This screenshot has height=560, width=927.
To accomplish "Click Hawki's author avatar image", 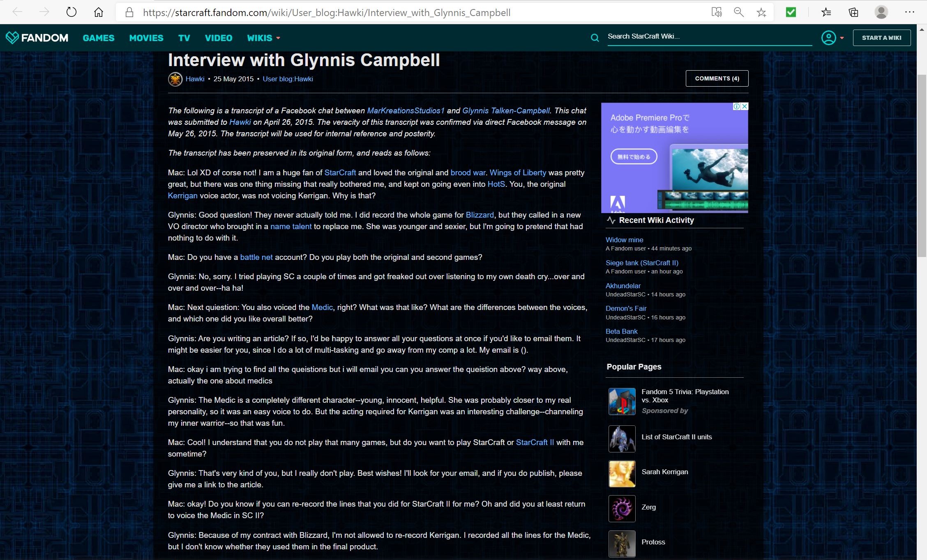I will coord(175,79).
